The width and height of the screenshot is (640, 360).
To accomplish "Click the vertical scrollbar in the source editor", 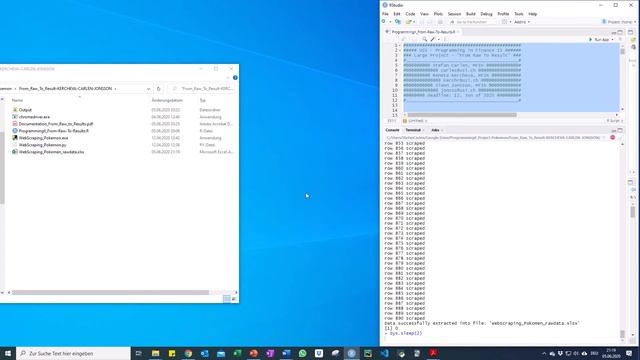I will point(622,52).
